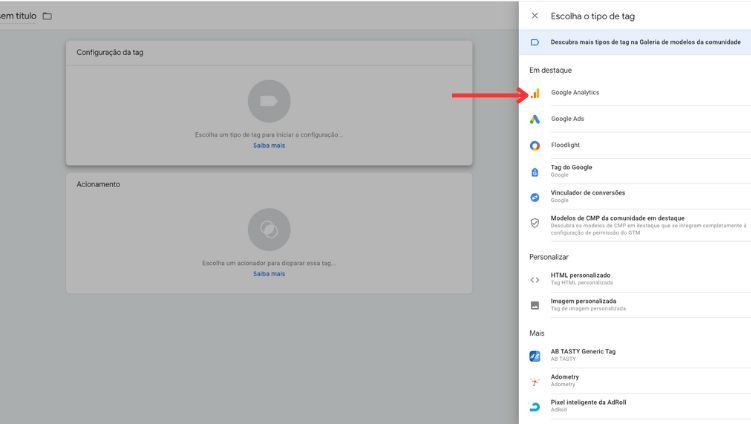This screenshot has height=424, width=751.
Task: Click the untitled tag name field
Action: coord(18,16)
